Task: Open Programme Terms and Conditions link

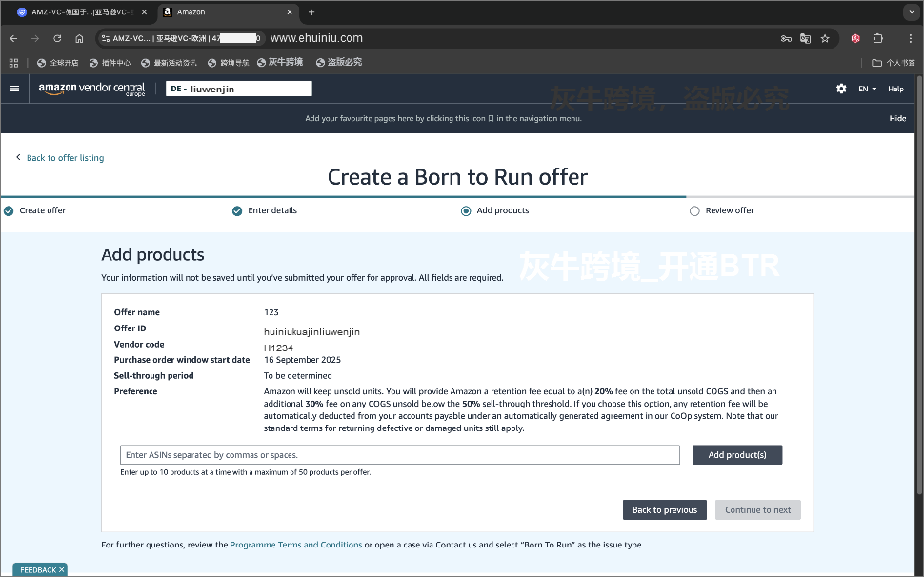Action: click(295, 545)
